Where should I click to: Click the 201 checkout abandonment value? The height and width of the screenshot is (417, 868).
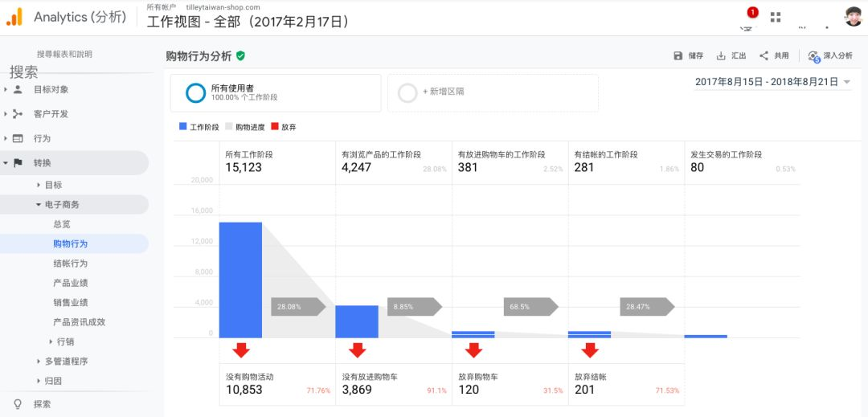click(584, 390)
